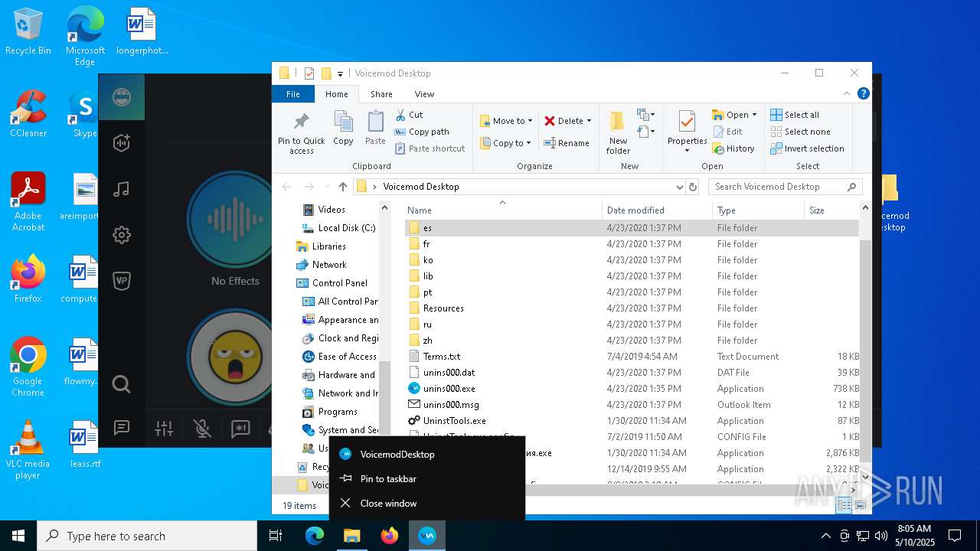Open Voicemod soundboard music note icon

pos(122,189)
